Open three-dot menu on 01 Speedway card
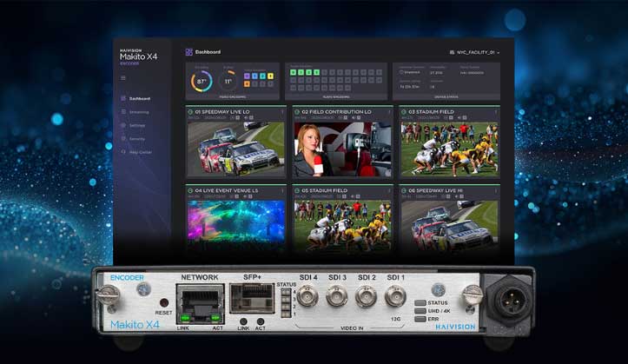 [281, 112]
